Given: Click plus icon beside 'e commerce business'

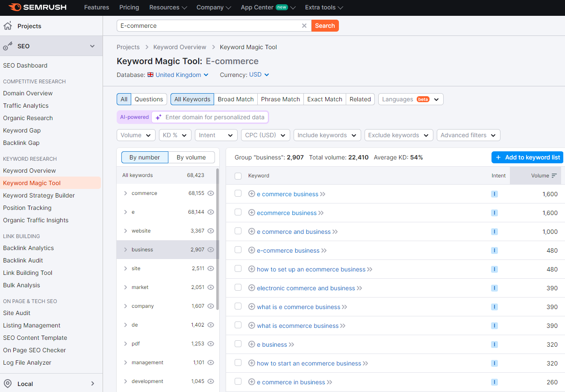Looking at the screenshot, I should point(252,194).
